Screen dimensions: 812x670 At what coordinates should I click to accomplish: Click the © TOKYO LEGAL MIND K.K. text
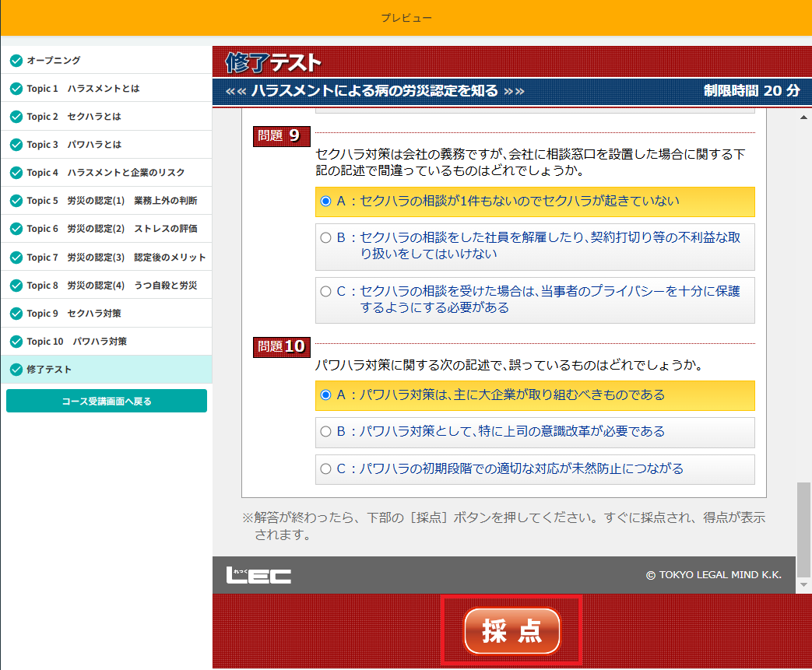click(713, 575)
